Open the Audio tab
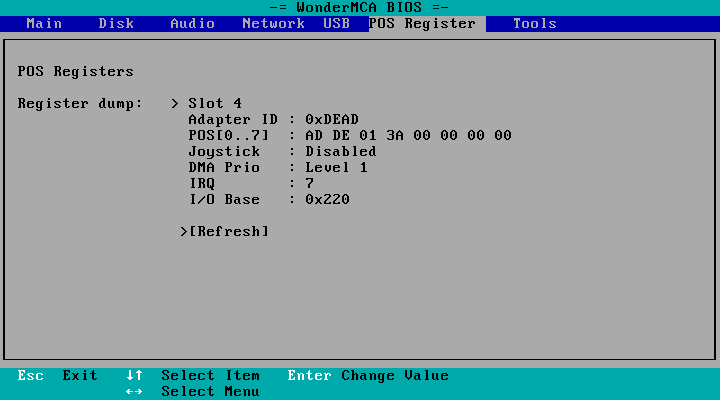The width and height of the screenshot is (720, 400). (x=192, y=23)
